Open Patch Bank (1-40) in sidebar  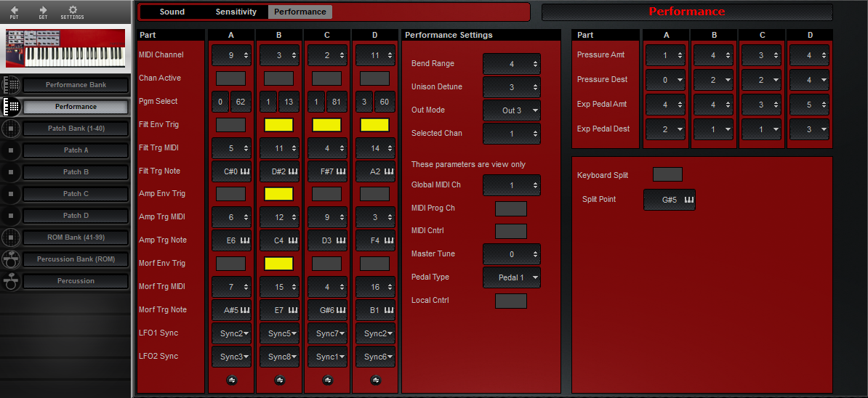pyautogui.click(x=76, y=129)
